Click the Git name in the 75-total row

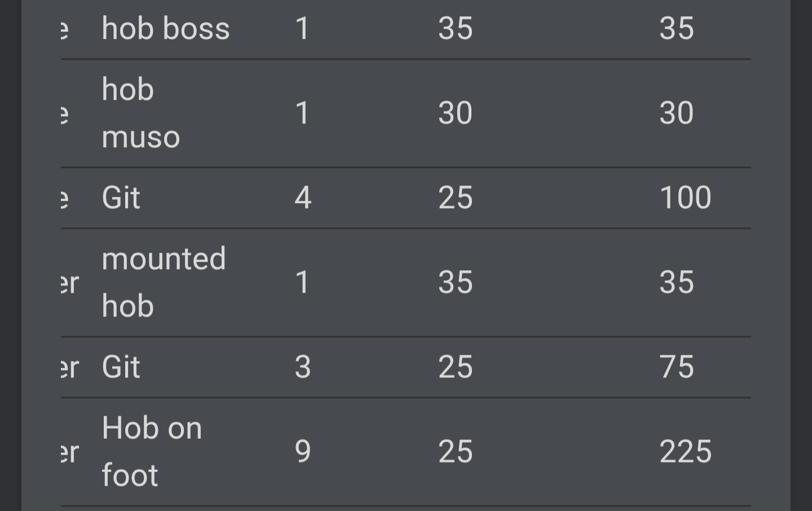click(x=121, y=367)
